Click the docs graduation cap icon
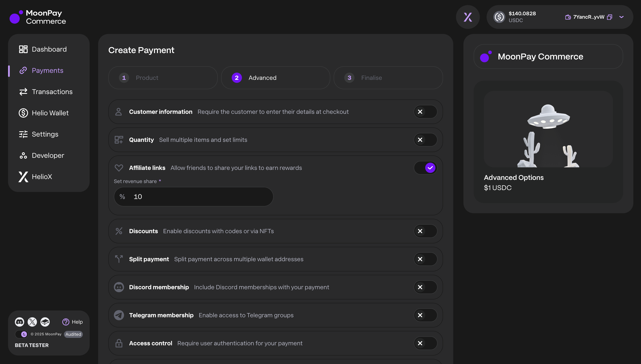Viewport: 641px width, 364px height. tap(45, 322)
